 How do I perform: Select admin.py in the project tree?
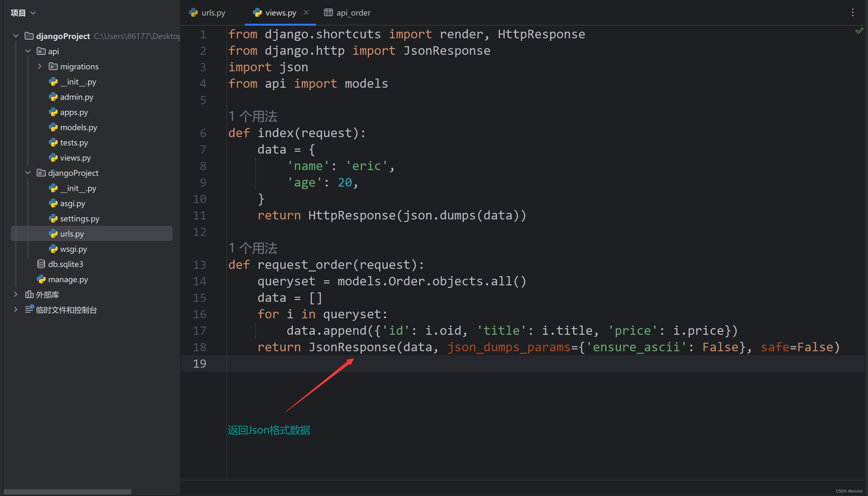click(76, 97)
